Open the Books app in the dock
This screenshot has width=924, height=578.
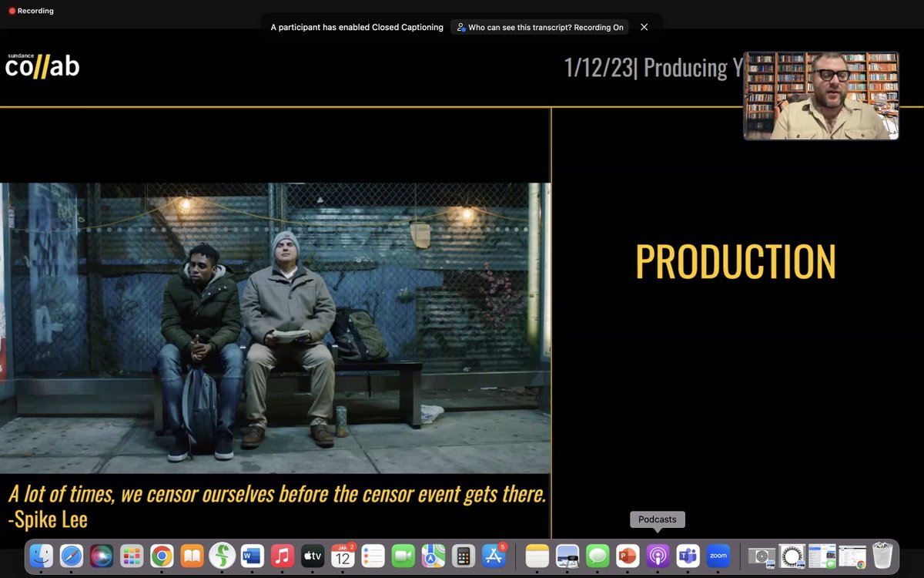pos(192,556)
